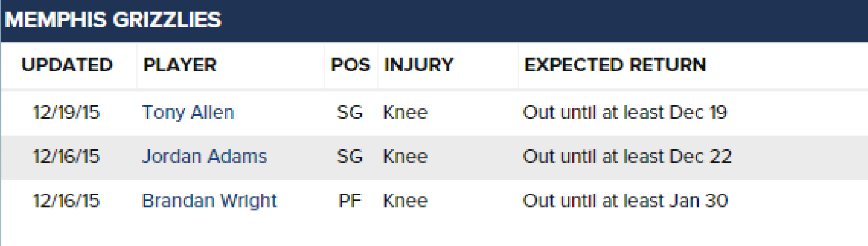Click the EXPECTED RETURN column header
The height and width of the screenshot is (246, 868).
coord(616,65)
